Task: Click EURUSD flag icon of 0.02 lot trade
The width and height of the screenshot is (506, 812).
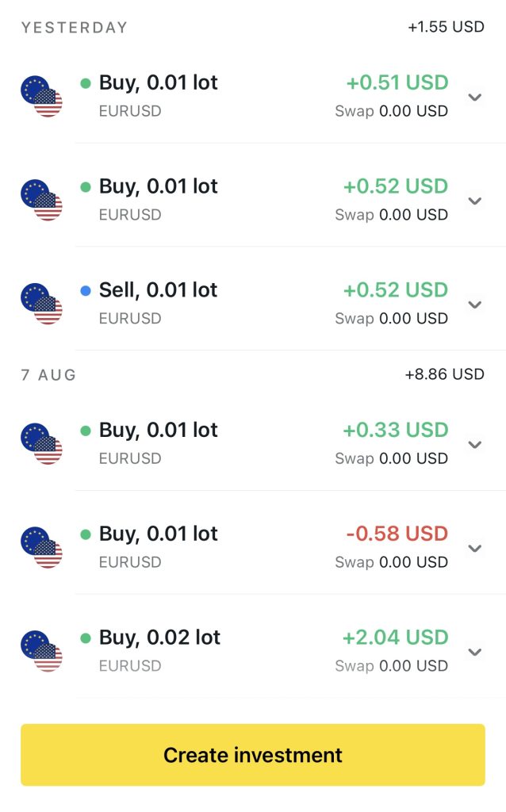Action: pyautogui.click(x=41, y=652)
